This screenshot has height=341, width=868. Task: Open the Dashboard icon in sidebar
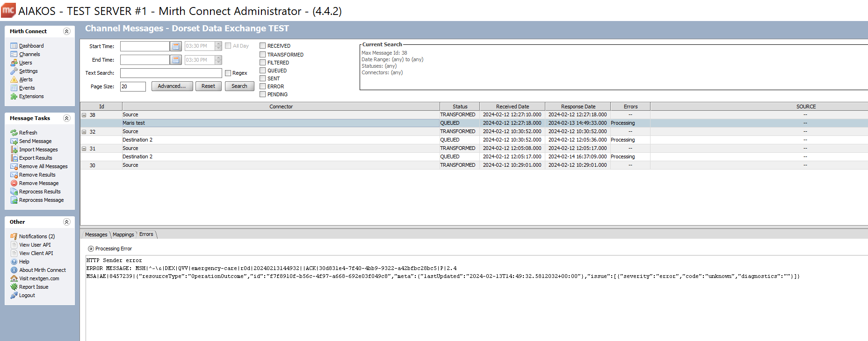coord(14,46)
